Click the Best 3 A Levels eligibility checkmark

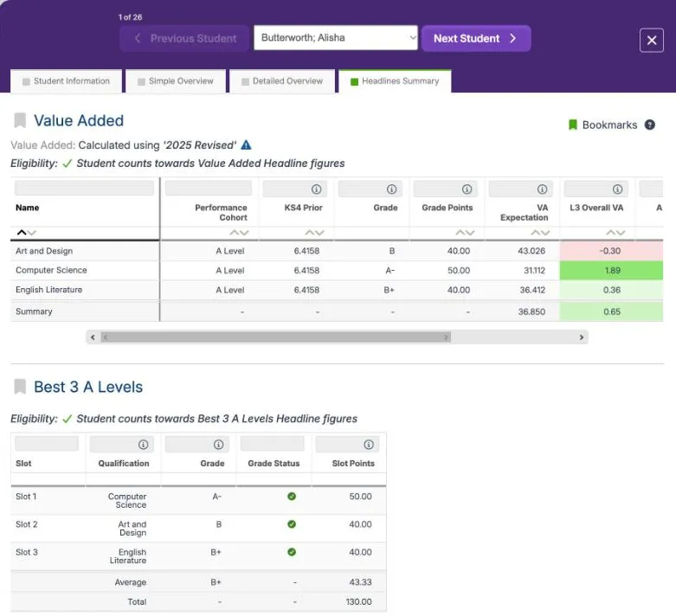[x=68, y=419]
